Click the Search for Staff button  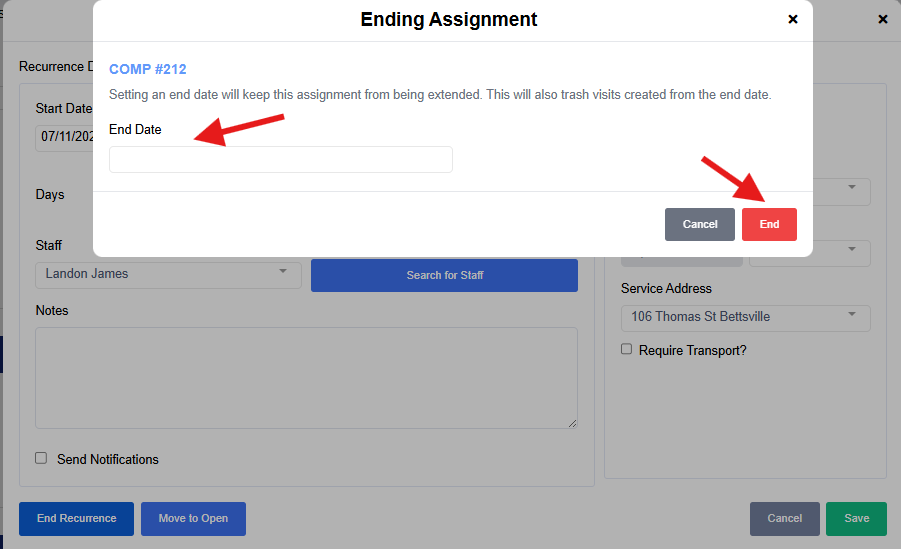(444, 275)
